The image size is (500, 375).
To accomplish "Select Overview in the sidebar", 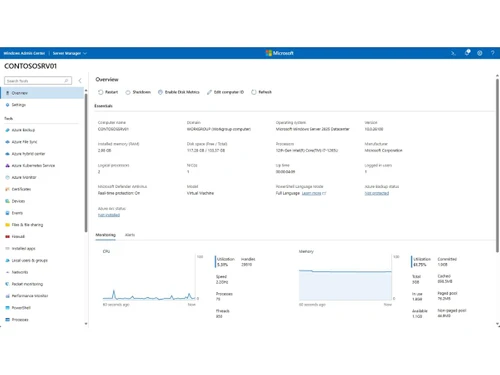I will [x=42, y=93].
